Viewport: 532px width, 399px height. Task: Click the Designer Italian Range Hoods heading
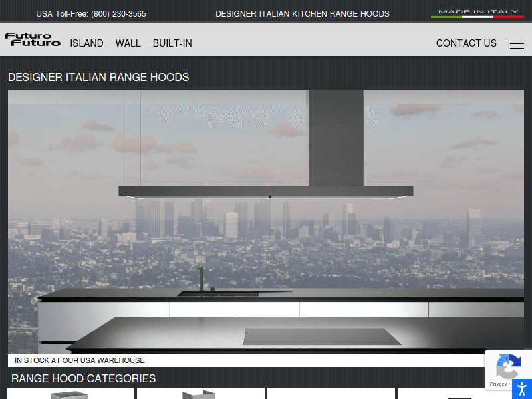click(98, 77)
